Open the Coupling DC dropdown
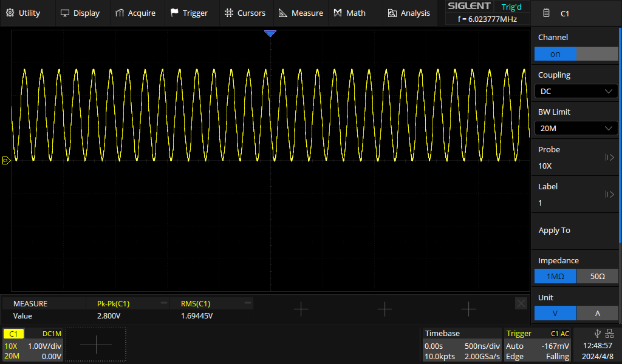Image resolution: width=622 pixels, height=364 pixels. click(x=576, y=92)
